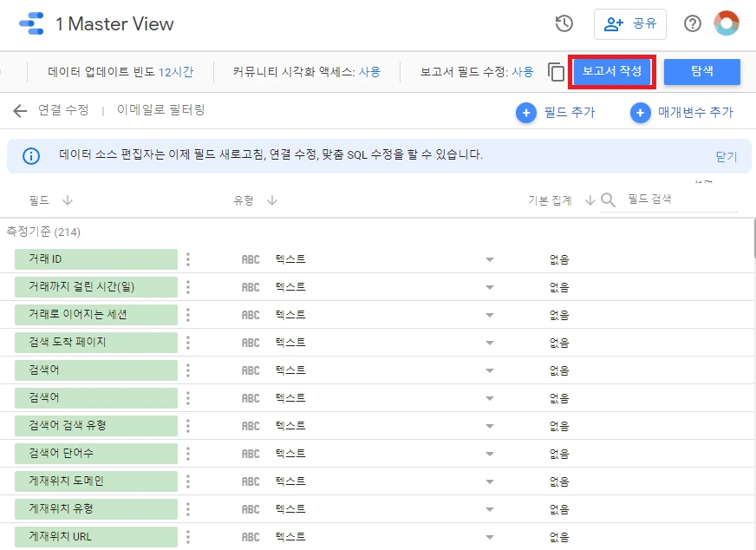This screenshot has height=550, width=756.
Task: Open the 텍스트 type dropdown for 거래 ID
Action: coord(489,259)
